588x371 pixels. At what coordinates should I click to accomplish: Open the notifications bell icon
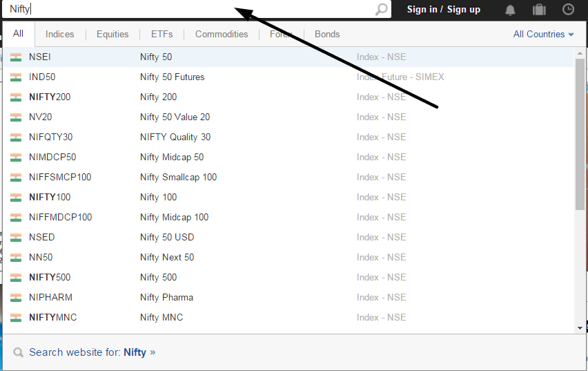click(510, 10)
